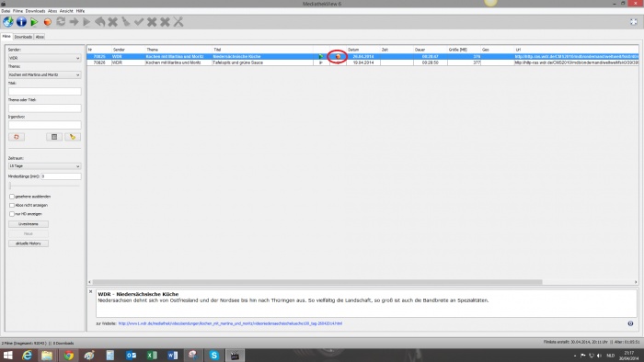Clear filters with sidebar broom button

[73, 137]
